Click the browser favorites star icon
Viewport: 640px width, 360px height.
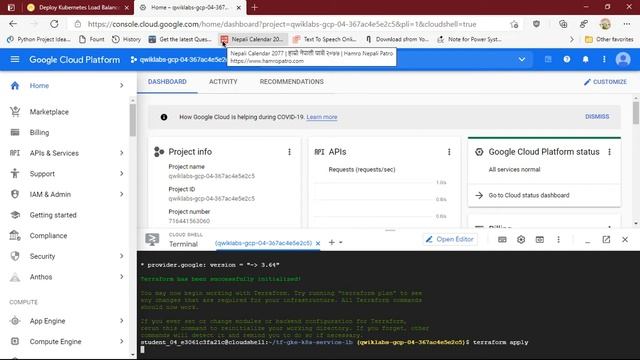point(514,24)
